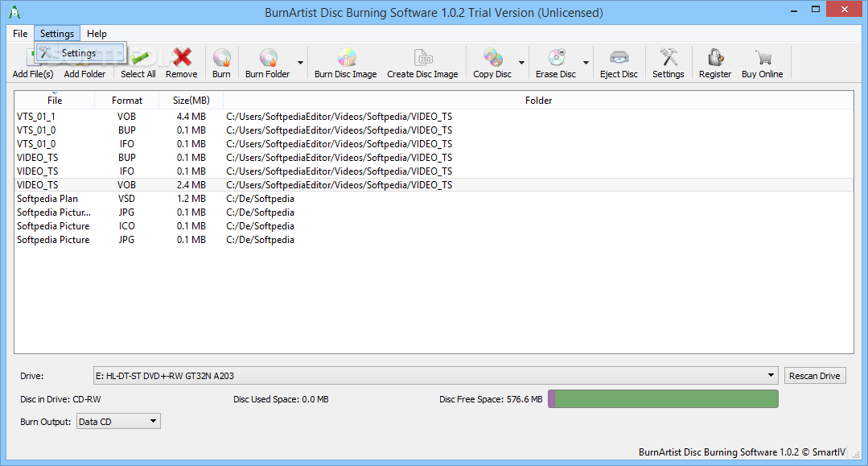Viewport: 868px width, 466px height.
Task: Sort by the Size(MB) column header
Action: coord(191,101)
